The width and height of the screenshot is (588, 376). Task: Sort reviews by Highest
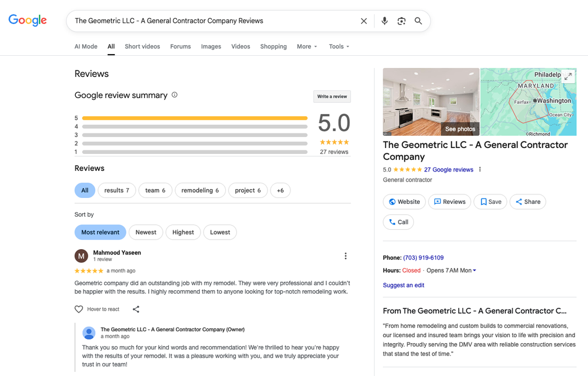(x=183, y=232)
